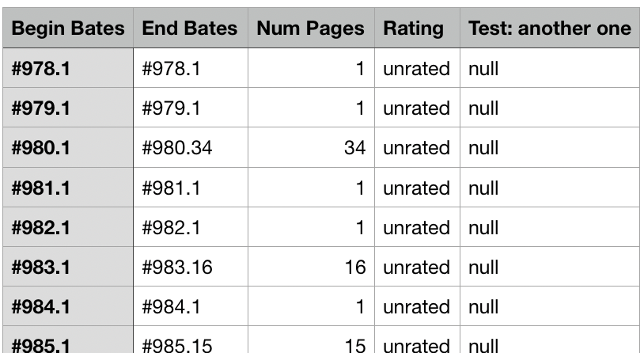Select the Test: another one header
644x353 pixels.
[x=550, y=28]
